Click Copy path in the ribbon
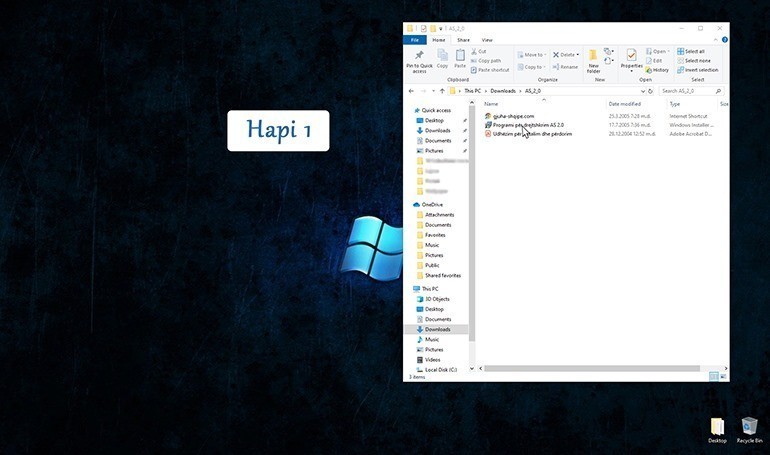 click(486, 60)
